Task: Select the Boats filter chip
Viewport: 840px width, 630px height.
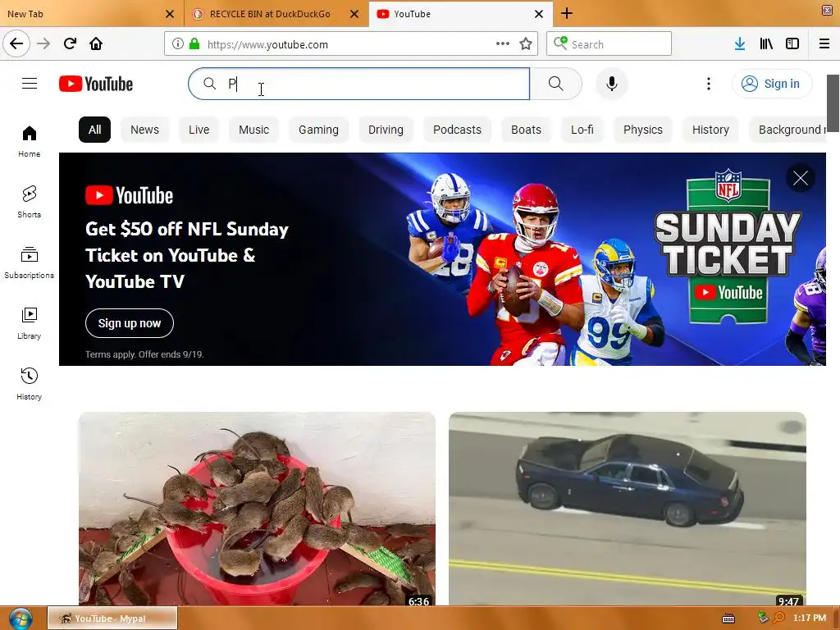Action: pyautogui.click(x=526, y=130)
